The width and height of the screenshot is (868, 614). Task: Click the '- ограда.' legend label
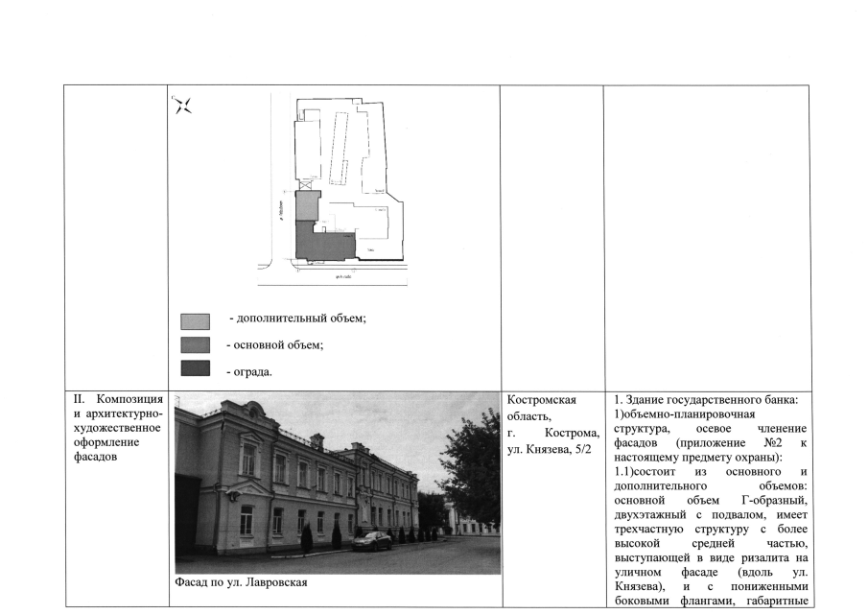(249, 370)
